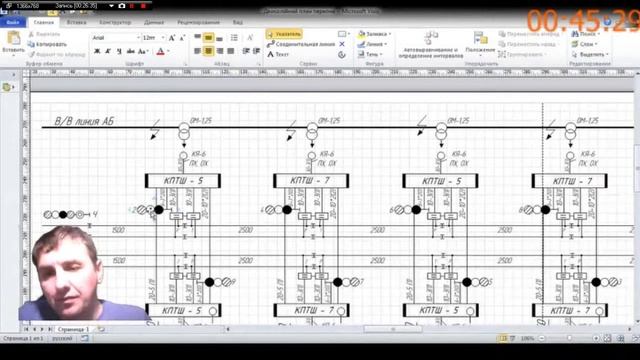Image resolution: width=640 pixels, height=360 pixels.
Task: Click the text block rotate tool icon
Action: click(342, 54)
